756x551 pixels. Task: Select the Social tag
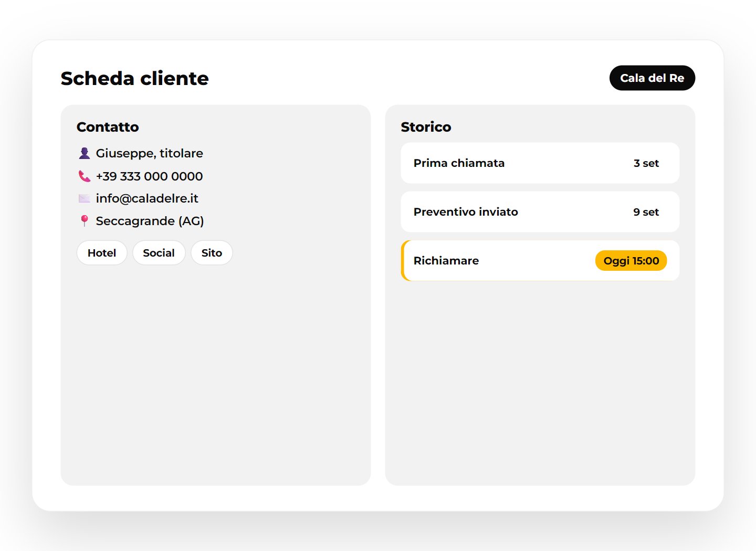pyautogui.click(x=159, y=253)
